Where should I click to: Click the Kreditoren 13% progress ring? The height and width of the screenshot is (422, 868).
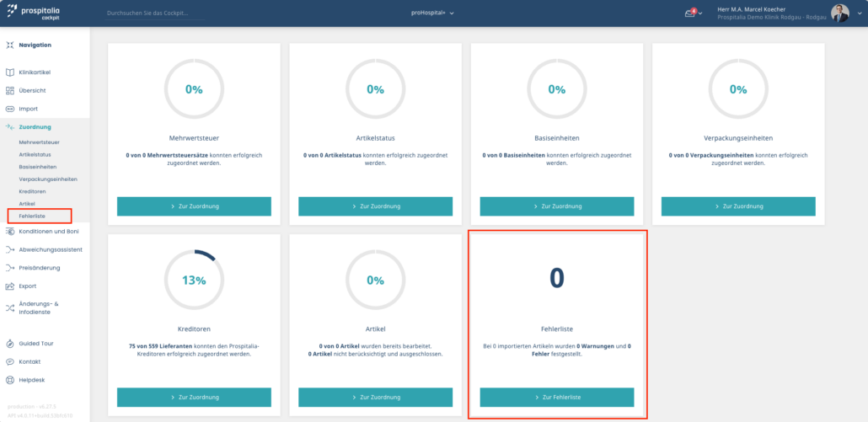195,280
